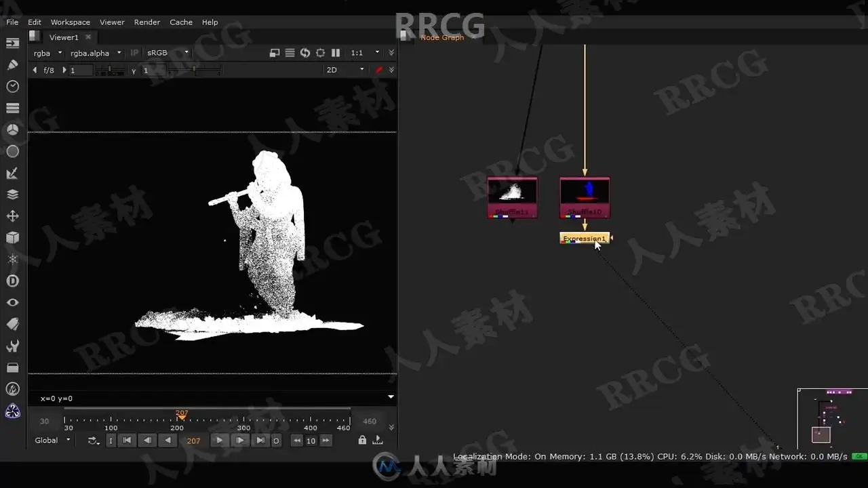Screen dimensions: 868x488
Task: Click the In point I button
Action: (x=111, y=441)
